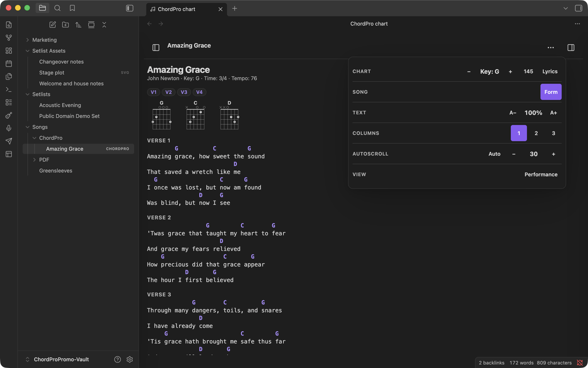Select 2 columns layout

[x=536, y=133]
